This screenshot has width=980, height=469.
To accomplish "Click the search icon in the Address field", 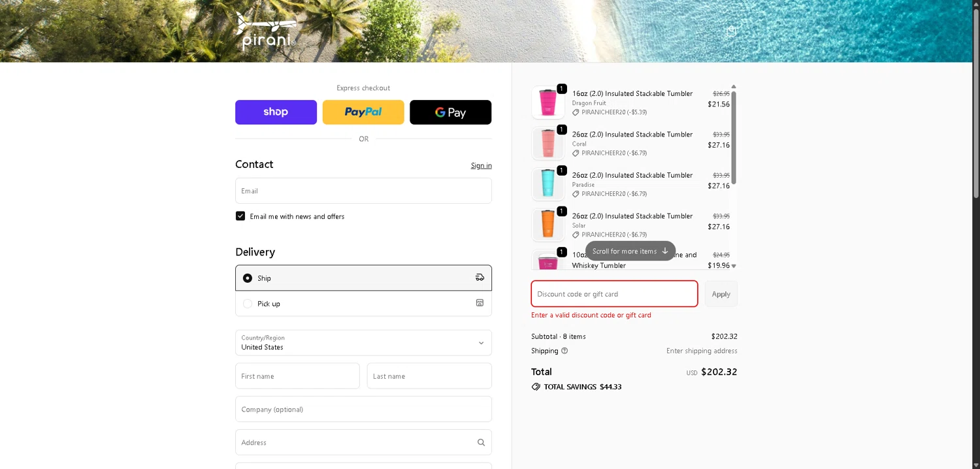I will (481, 442).
